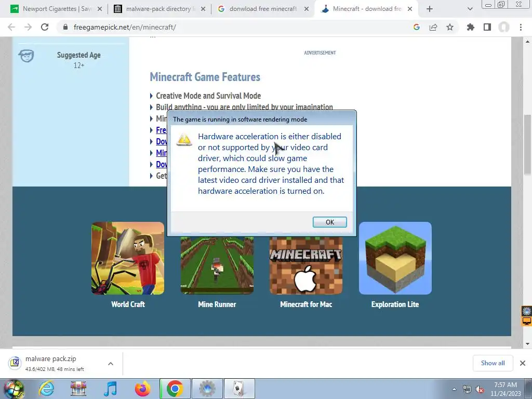Screen dimensions: 532x399
Task: Click the address bar URL freegamepick.net
Action: (x=125, y=27)
